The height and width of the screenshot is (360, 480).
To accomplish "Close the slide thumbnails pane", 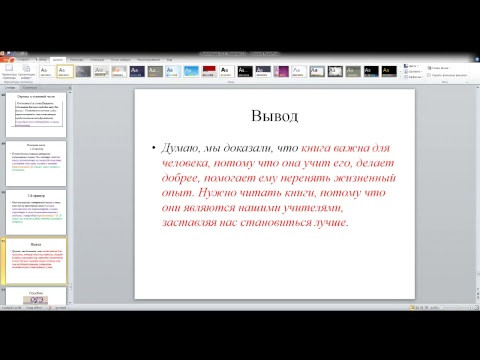I will click(70, 88).
